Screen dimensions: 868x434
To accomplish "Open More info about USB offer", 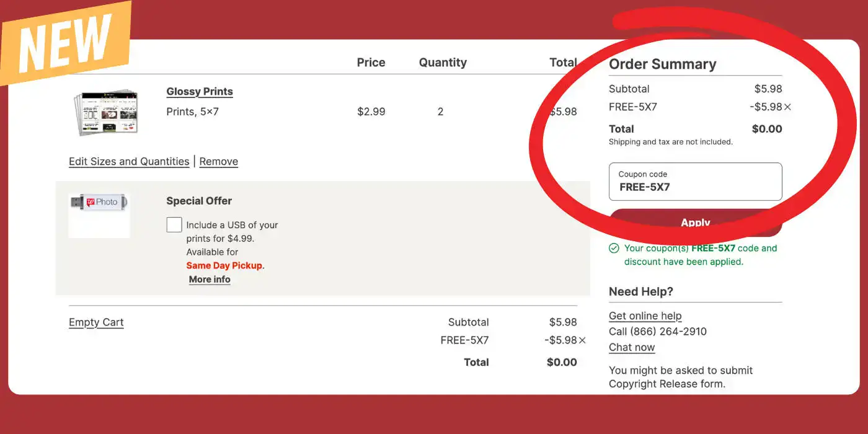I will click(210, 280).
